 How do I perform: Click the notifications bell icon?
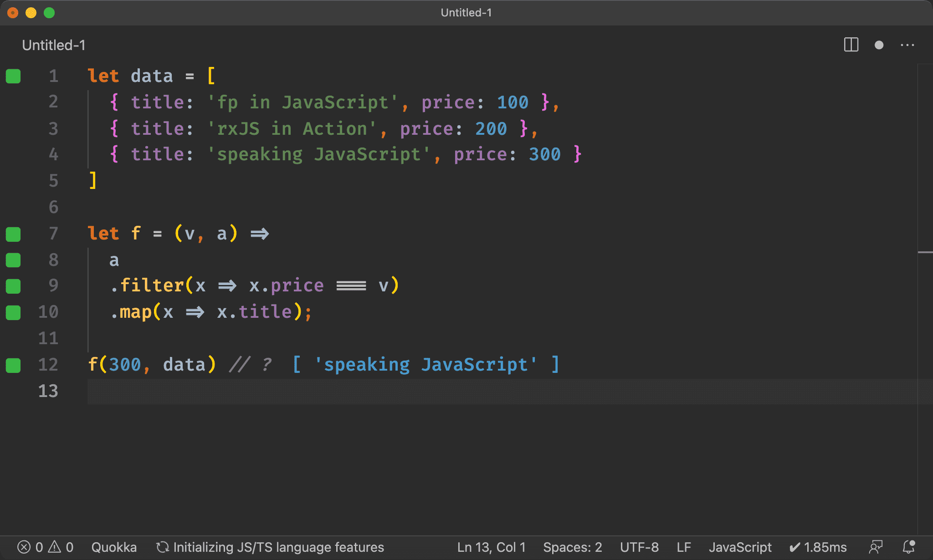909,546
